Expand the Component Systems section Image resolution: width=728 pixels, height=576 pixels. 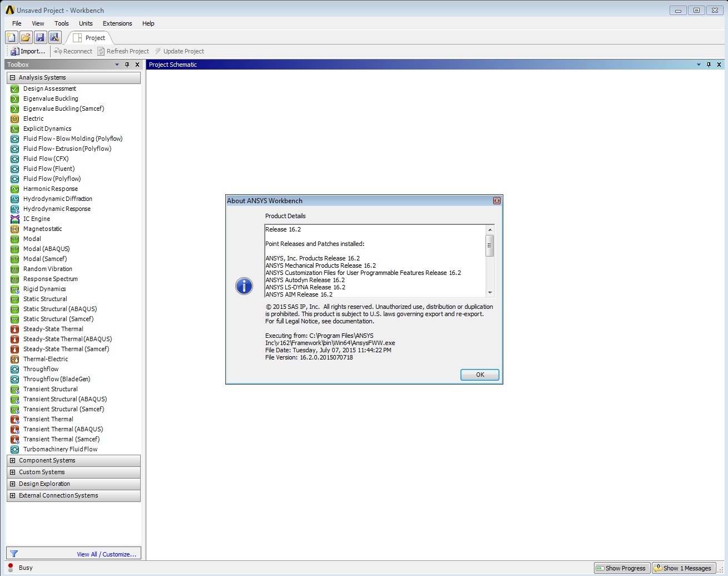click(12, 460)
